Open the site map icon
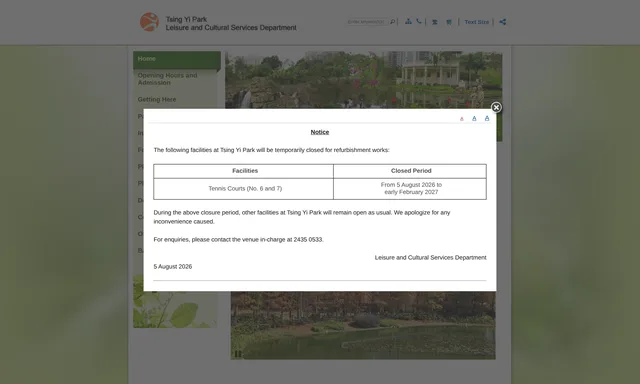This screenshot has width=640, height=384. [408, 22]
